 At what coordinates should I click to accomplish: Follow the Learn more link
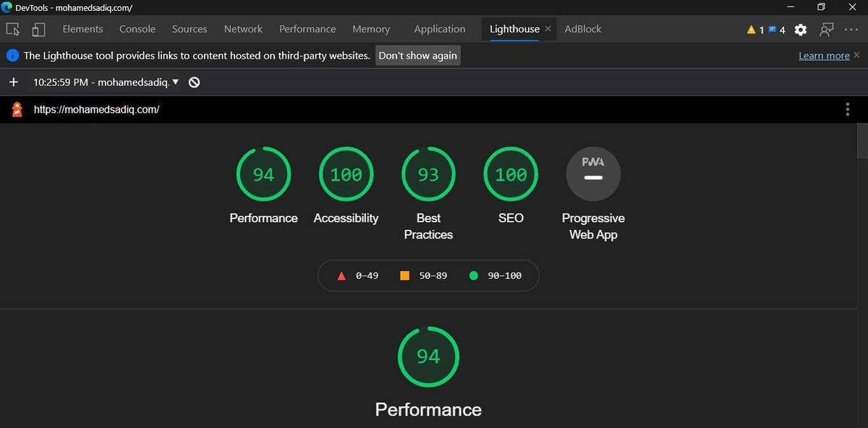pos(824,56)
